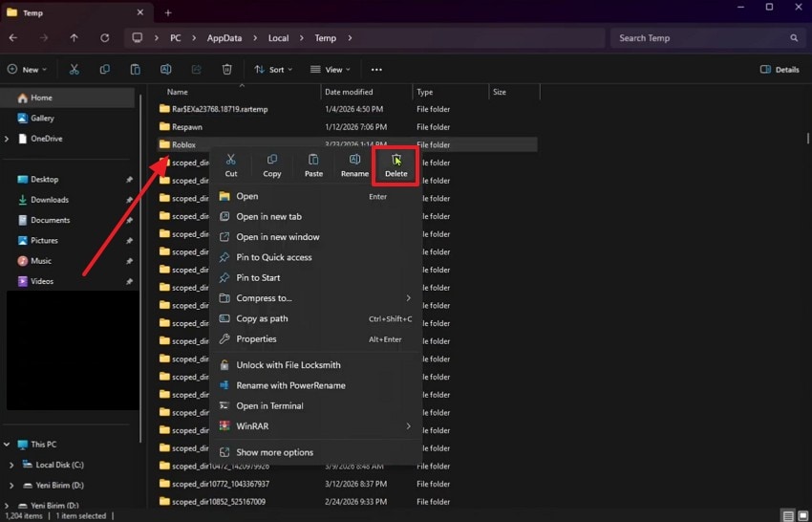
Task: Click the search magnifier icon
Action: pos(794,38)
